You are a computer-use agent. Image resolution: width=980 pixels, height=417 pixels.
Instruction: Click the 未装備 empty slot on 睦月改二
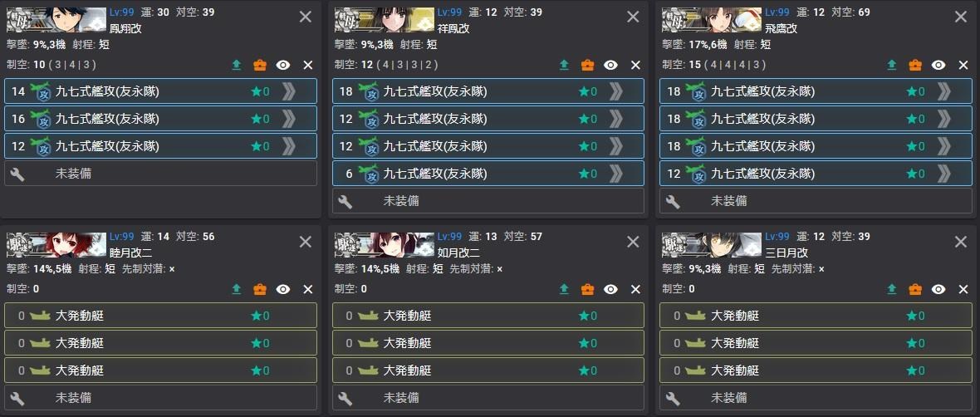point(160,398)
